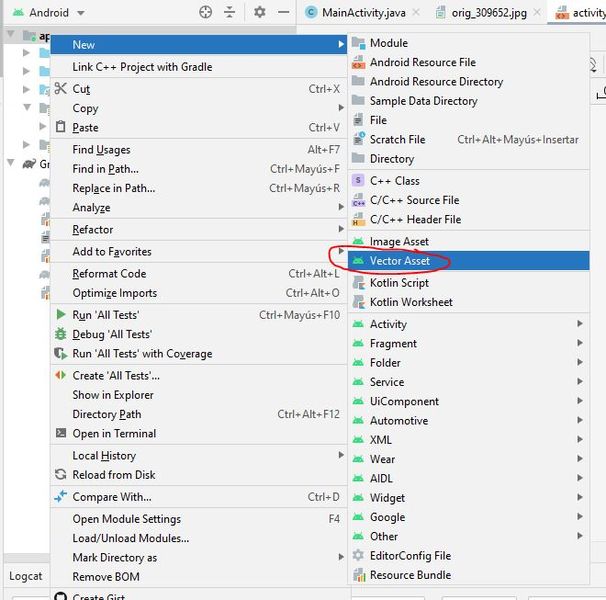Expand the Fragment submenu arrow
Image resolution: width=606 pixels, height=600 pixels.
coord(580,343)
